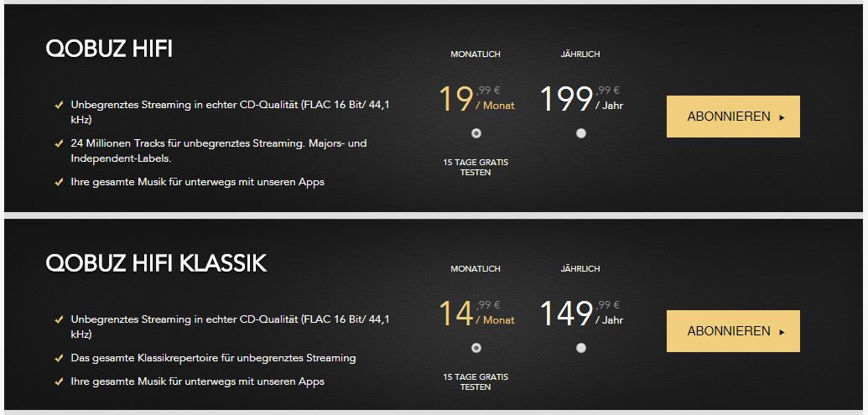
Task: Choose yearly option for Qobuz Hifi Klassik
Action: pyautogui.click(x=581, y=348)
